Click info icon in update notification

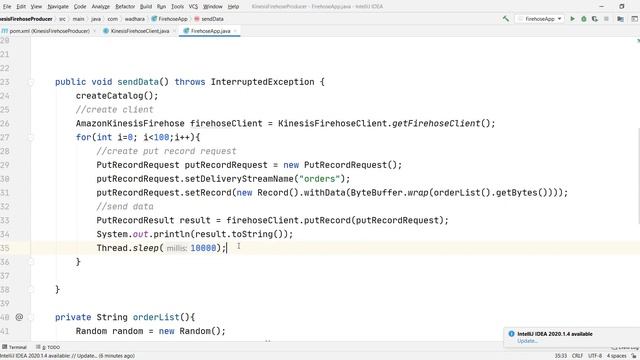point(511,334)
